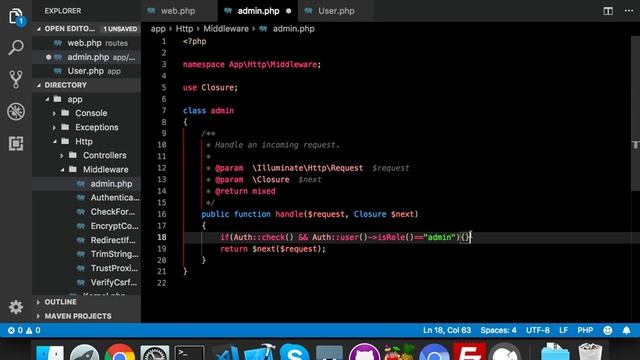This screenshot has height=360, width=640.
Task: Open the Debug view icon
Action: [16, 111]
